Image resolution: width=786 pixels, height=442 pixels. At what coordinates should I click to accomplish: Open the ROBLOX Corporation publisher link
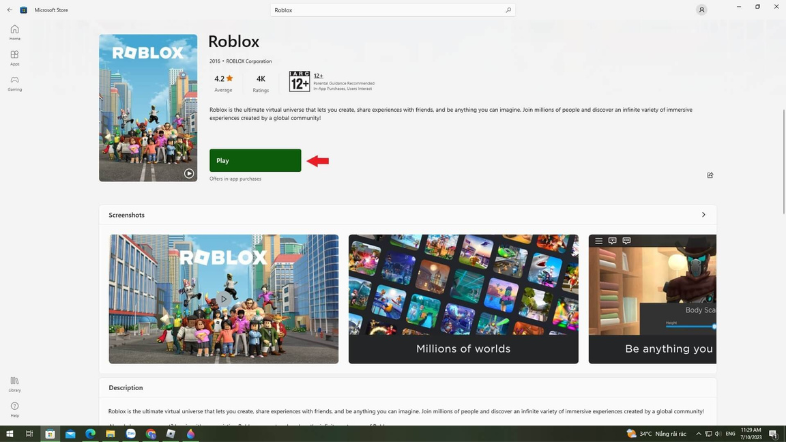tap(248, 61)
